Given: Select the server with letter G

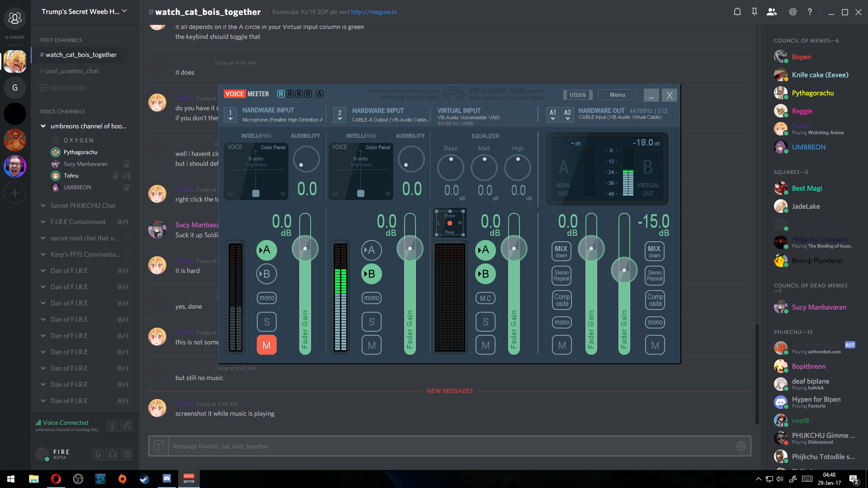Looking at the screenshot, I should click(x=15, y=88).
